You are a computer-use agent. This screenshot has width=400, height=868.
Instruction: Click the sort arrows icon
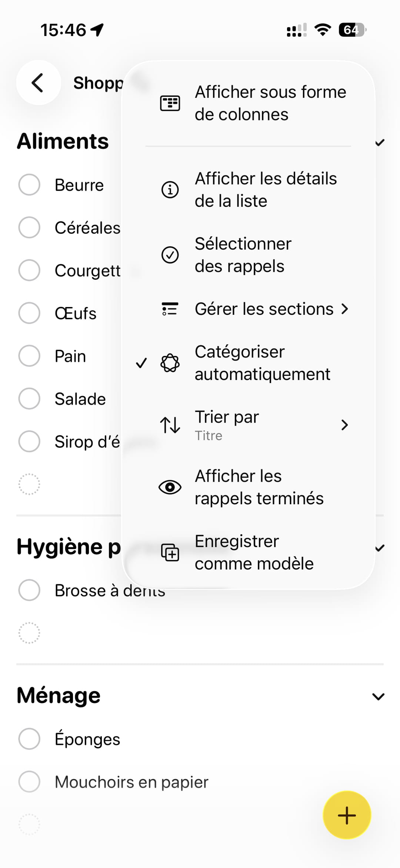(170, 425)
